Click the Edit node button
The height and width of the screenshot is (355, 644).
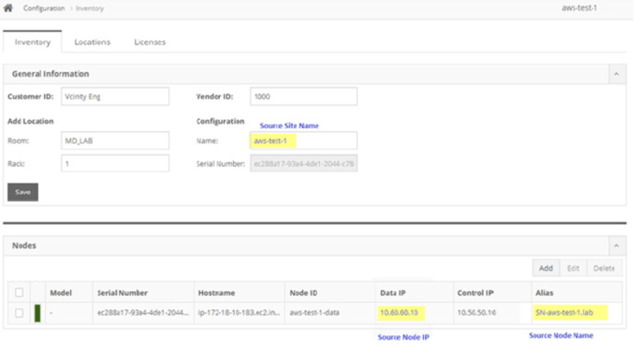click(573, 268)
